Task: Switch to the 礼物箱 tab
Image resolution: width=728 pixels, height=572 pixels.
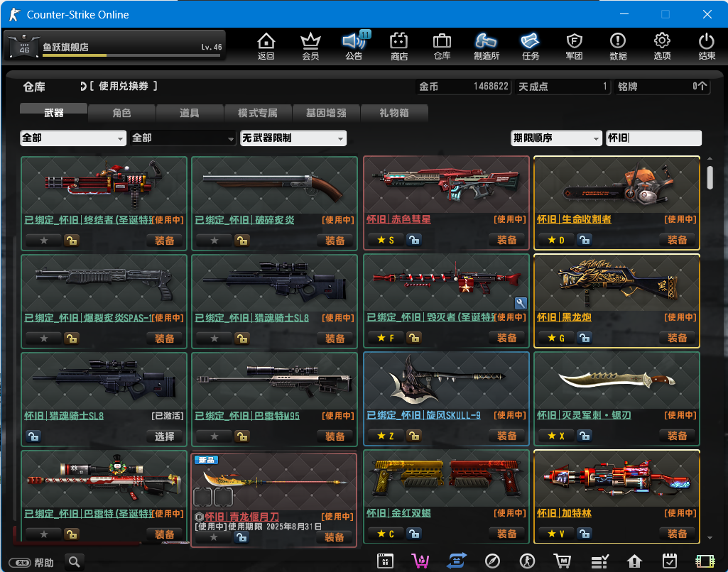Action: 394,113
